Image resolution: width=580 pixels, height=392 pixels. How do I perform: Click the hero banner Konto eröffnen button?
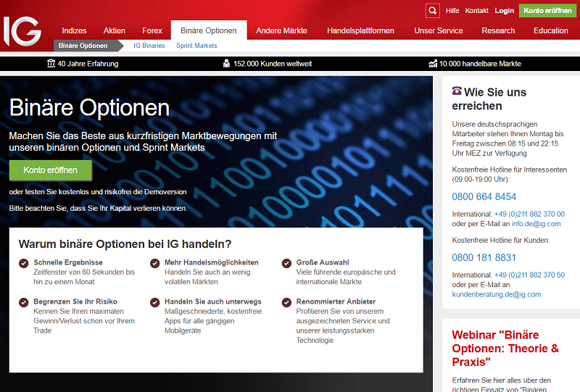[50, 170]
